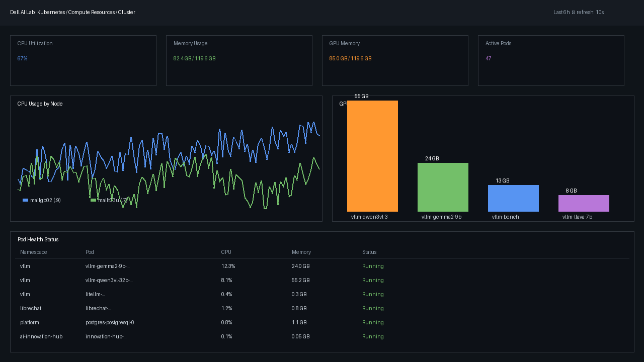The image size is (644, 362).
Task: Select the orange vllm-qwen3vl-3 bar
Action: point(372,156)
